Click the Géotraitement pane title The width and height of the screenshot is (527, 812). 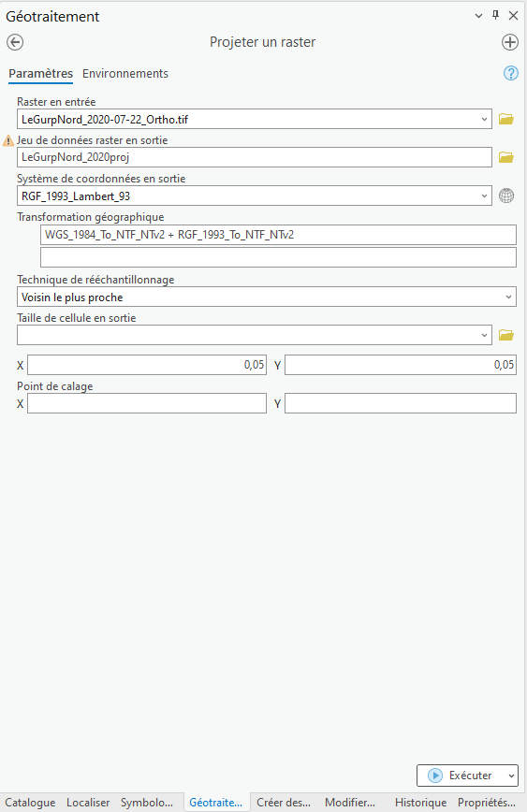52,16
